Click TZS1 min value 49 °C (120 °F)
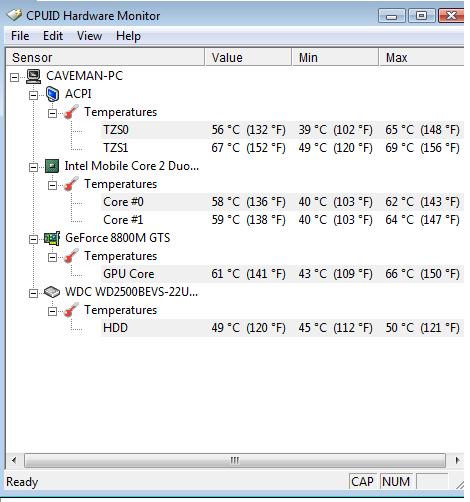Viewport: 470px width, 502px height. pos(335,148)
